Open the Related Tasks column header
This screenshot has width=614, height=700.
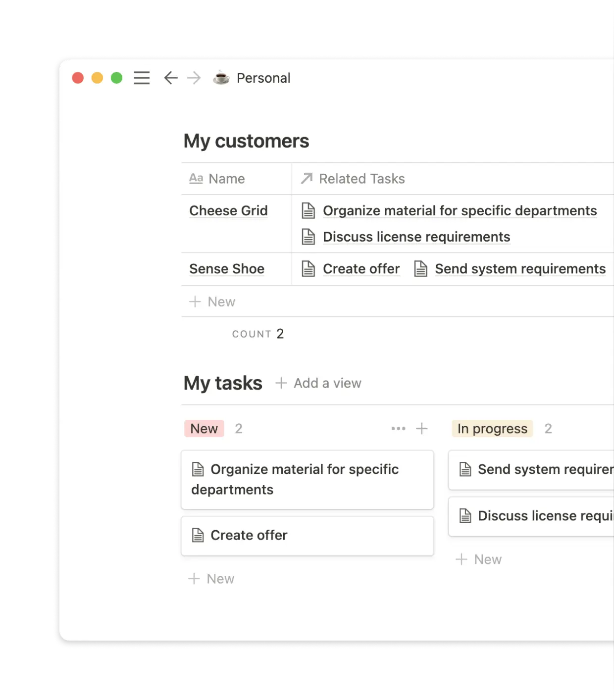361,179
